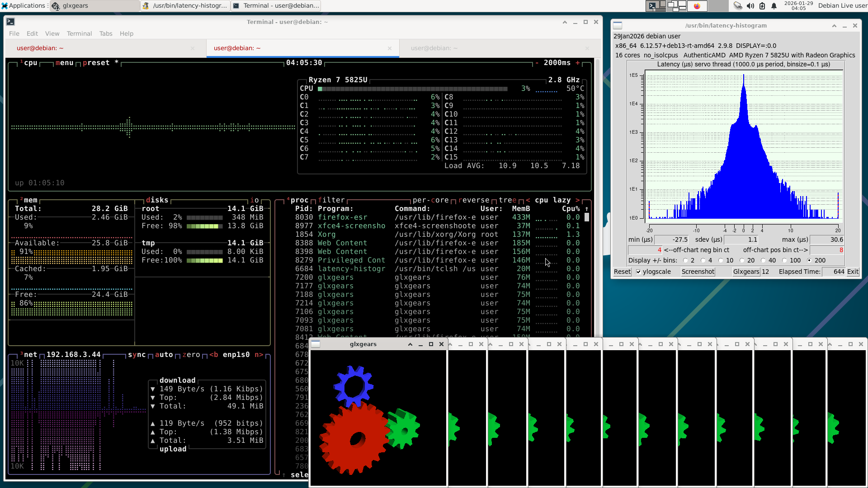This screenshot has width=868, height=488.
Task: Click the battery power manager icon
Action: (x=762, y=6)
